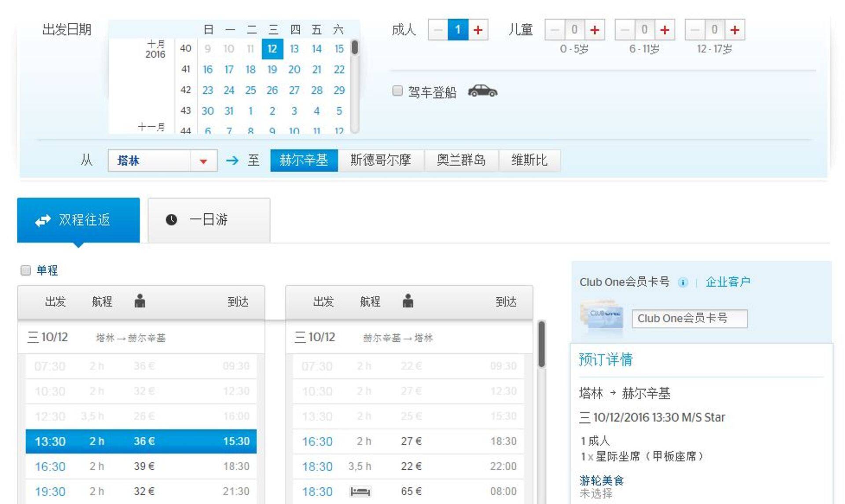The width and height of the screenshot is (845, 504).
Task: Decrease adult count with minus button
Action: [x=438, y=30]
